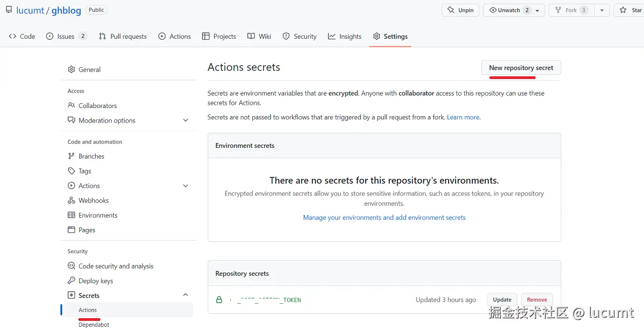Click the Tags tag icon
Screen dimensions: 644x330
(71, 171)
